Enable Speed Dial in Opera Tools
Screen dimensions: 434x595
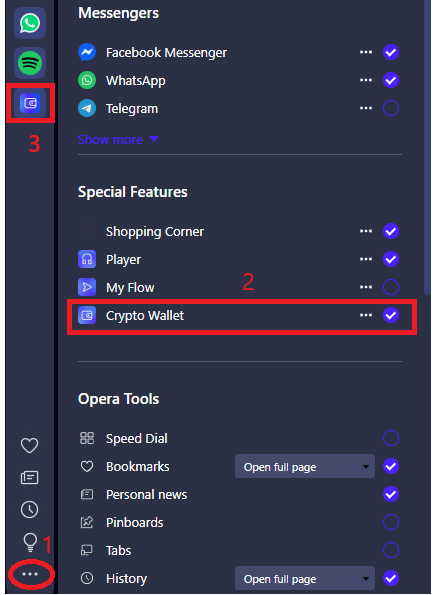click(391, 438)
